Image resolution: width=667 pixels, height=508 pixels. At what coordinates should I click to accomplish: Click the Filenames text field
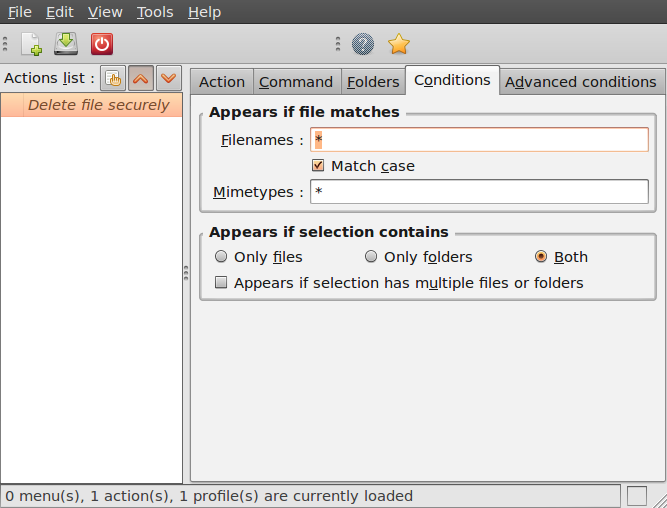(479, 140)
